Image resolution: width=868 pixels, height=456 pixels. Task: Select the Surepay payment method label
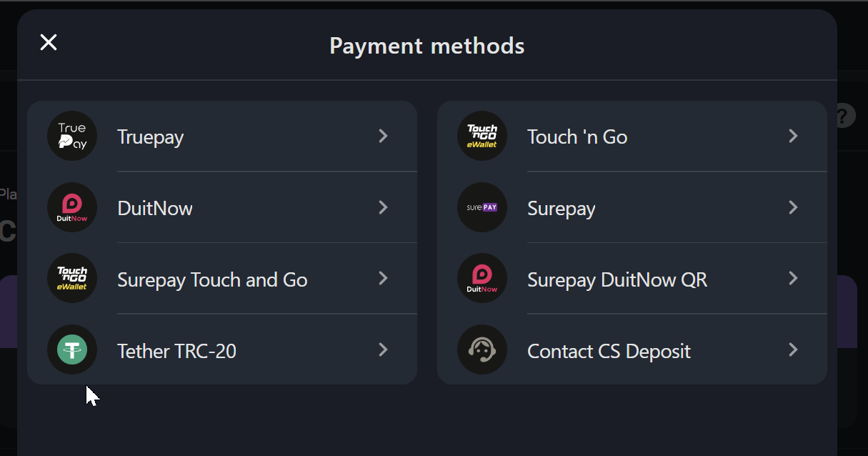tap(561, 209)
